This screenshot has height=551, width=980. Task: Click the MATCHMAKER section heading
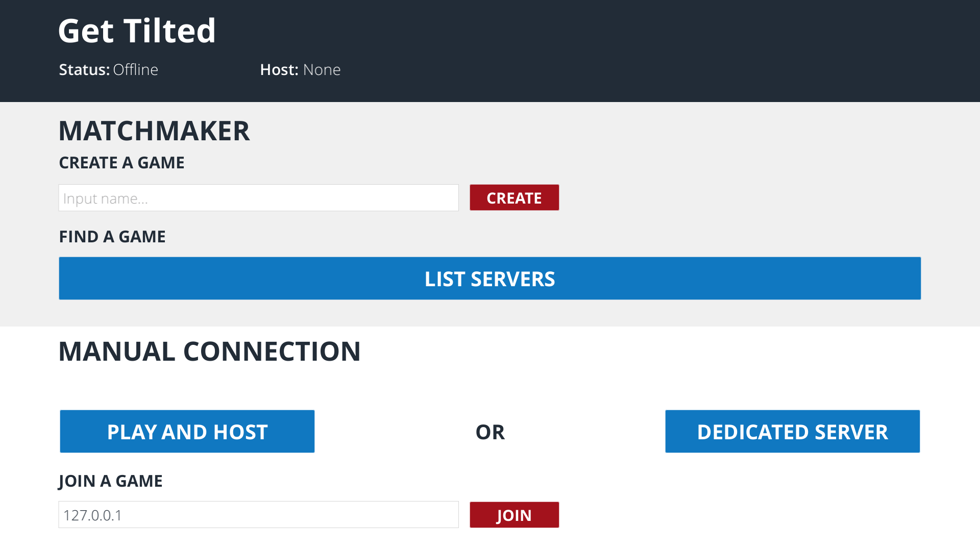click(154, 131)
